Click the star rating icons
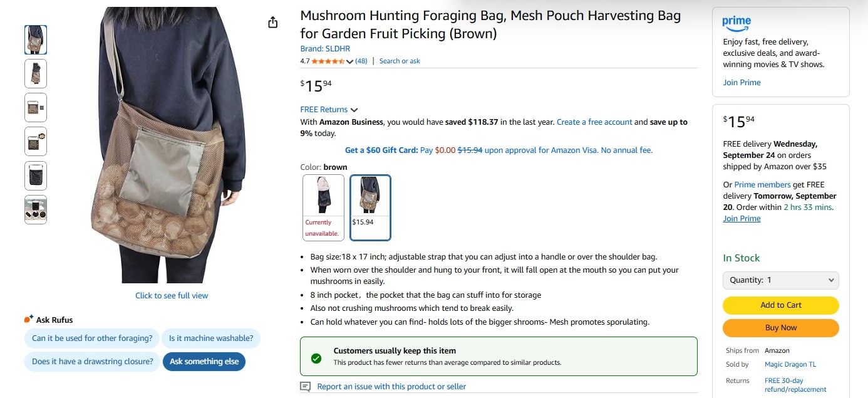Image resolution: width=868 pixels, height=398 pixels. click(x=328, y=61)
